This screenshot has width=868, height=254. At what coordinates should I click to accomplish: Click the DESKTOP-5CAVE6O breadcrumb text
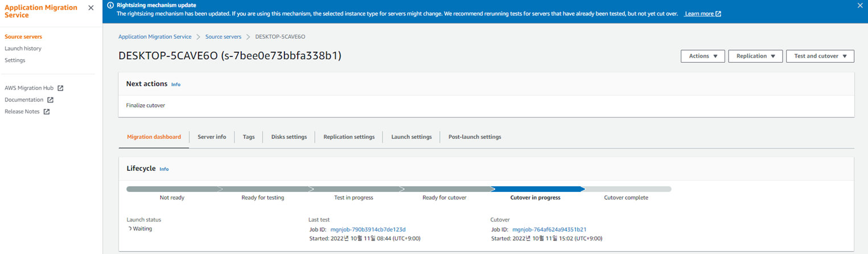[x=280, y=36]
